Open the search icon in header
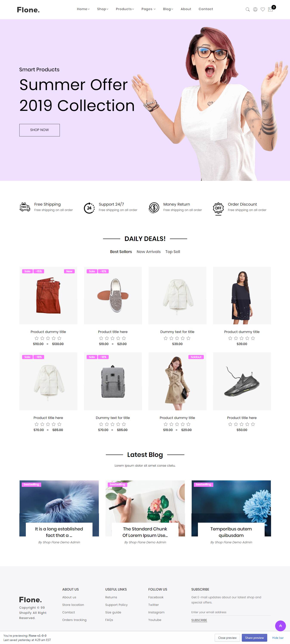The image size is (290, 644). point(248,9)
